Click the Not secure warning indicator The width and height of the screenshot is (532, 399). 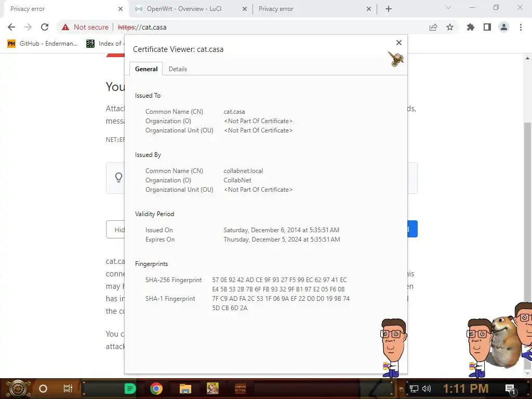tap(85, 27)
